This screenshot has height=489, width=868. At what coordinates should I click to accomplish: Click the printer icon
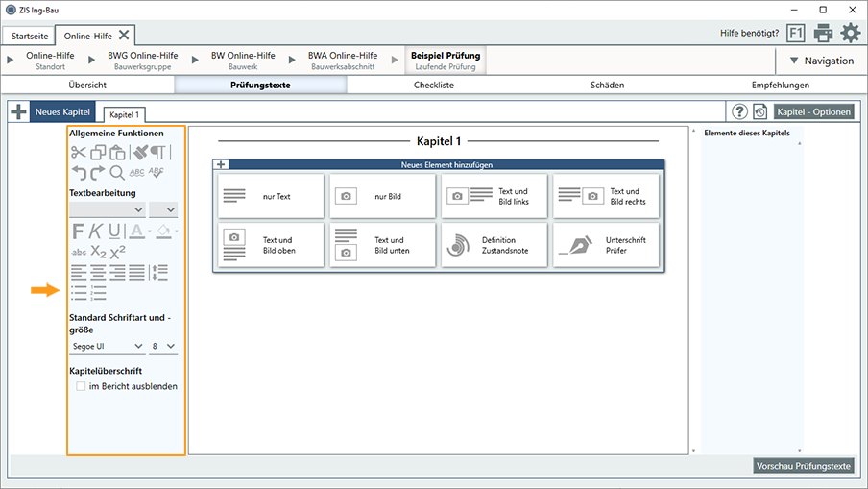[x=823, y=34]
